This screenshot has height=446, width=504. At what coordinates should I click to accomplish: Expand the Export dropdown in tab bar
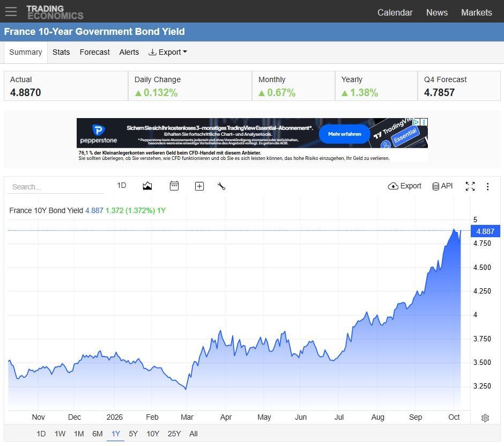coord(167,52)
